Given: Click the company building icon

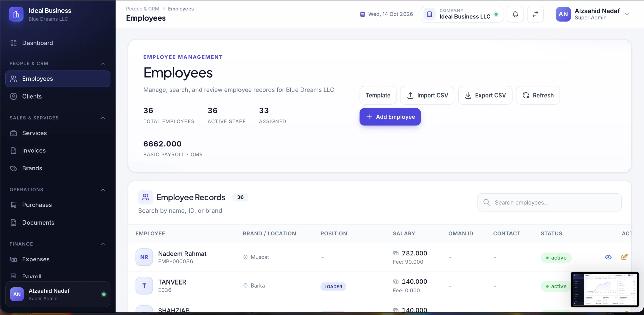Looking at the screenshot, I should coord(429,14).
